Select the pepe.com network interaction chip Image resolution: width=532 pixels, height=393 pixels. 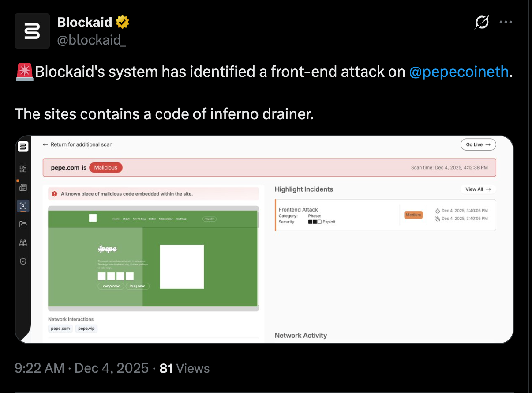click(x=60, y=329)
